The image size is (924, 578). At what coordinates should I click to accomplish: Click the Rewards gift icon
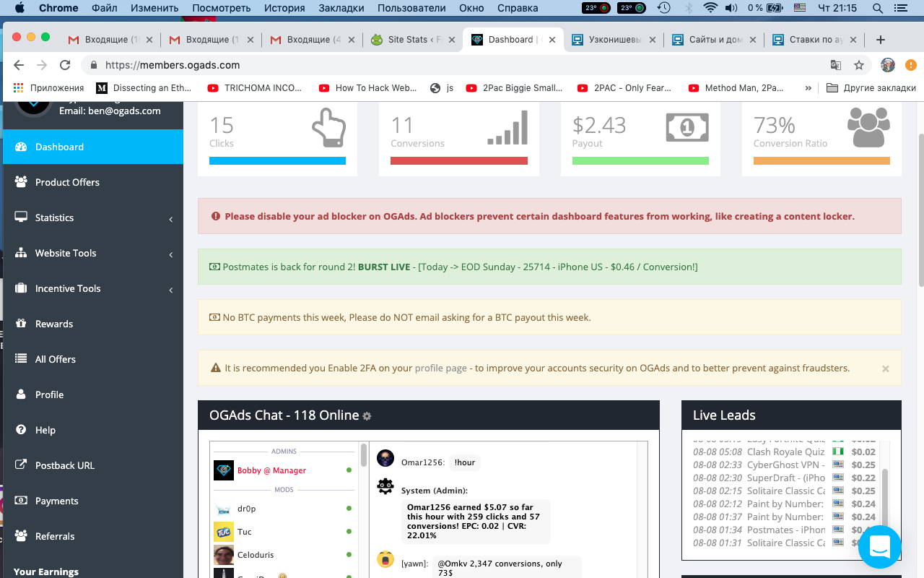coord(21,324)
